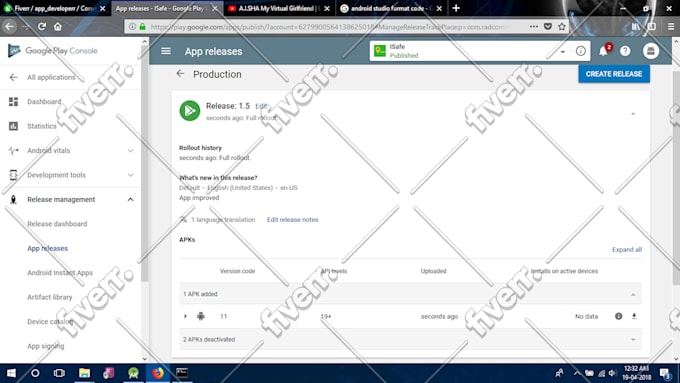The height and width of the screenshot is (383, 680).
Task: Click the Pocket save icon in the address bar
Action: coord(548,27)
